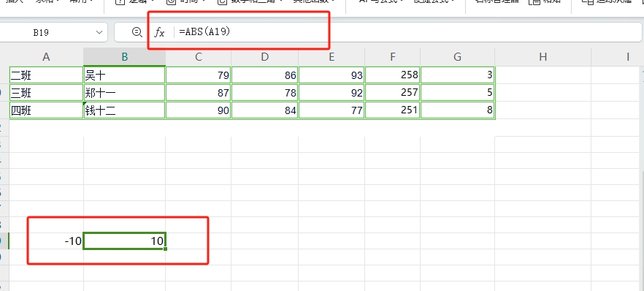Screen dimensions: 644x291
Task: Select the cell containing 吴十
Action: (x=124, y=75)
